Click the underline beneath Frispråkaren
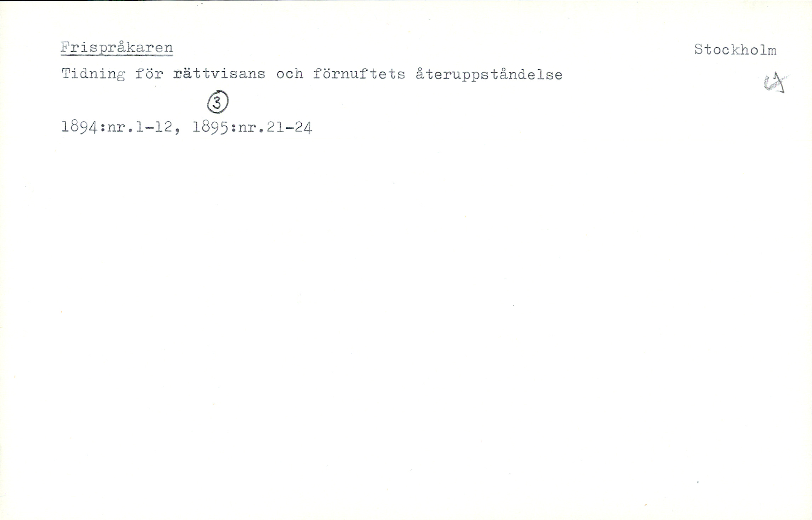 point(117,55)
